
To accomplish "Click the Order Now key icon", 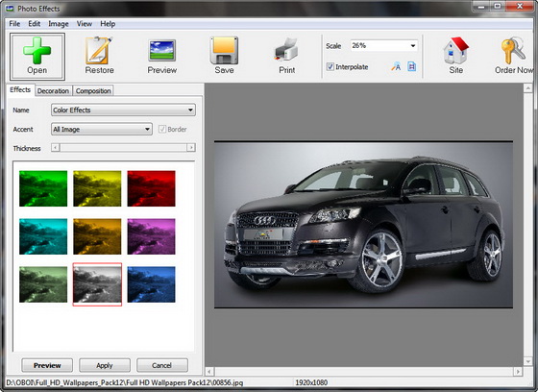I will (513, 50).
